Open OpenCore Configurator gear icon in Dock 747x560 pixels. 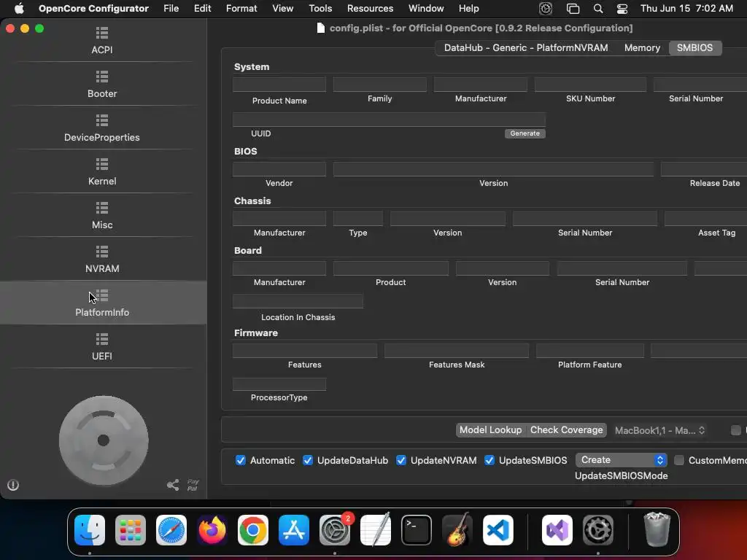point(598,530)
